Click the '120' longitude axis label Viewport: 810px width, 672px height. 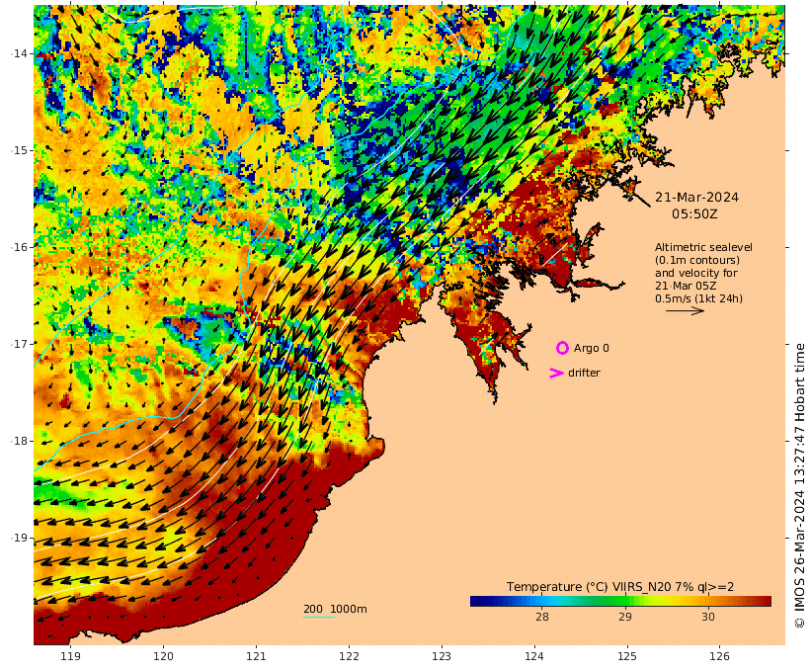[163, 656]
